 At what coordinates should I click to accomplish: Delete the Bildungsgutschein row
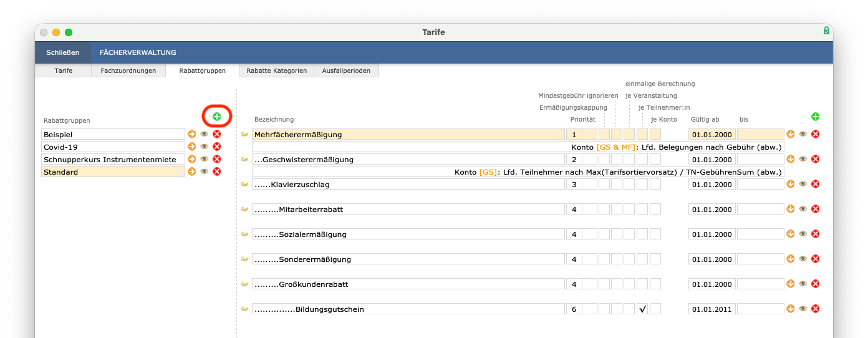coord(815,309)
